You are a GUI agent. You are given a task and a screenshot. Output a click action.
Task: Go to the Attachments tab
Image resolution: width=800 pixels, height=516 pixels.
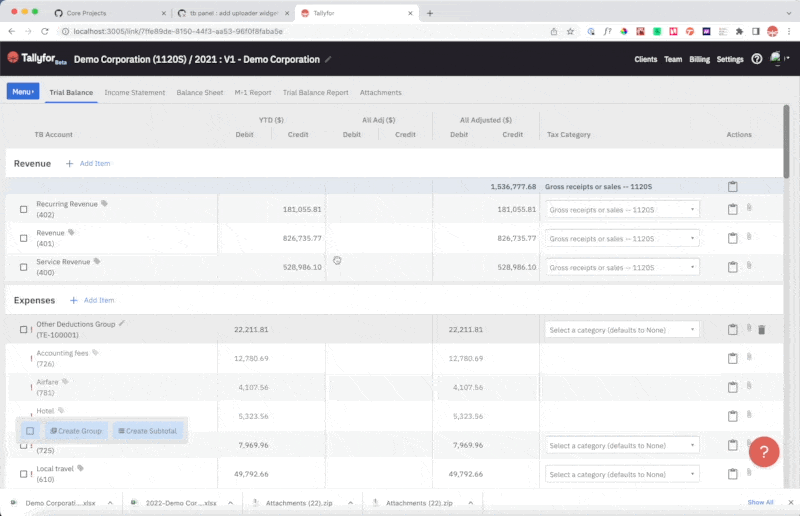381,92
